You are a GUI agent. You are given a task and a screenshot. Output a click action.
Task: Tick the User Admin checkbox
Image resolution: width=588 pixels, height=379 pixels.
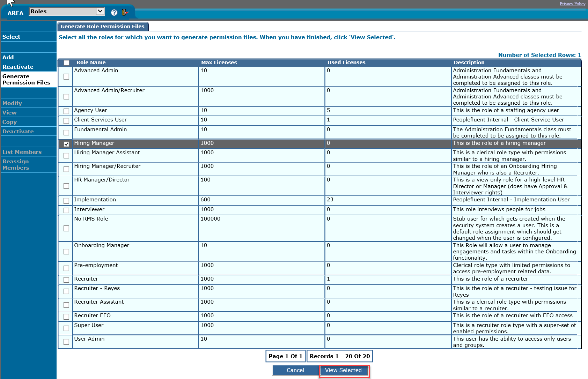click(x=66, y=342)
